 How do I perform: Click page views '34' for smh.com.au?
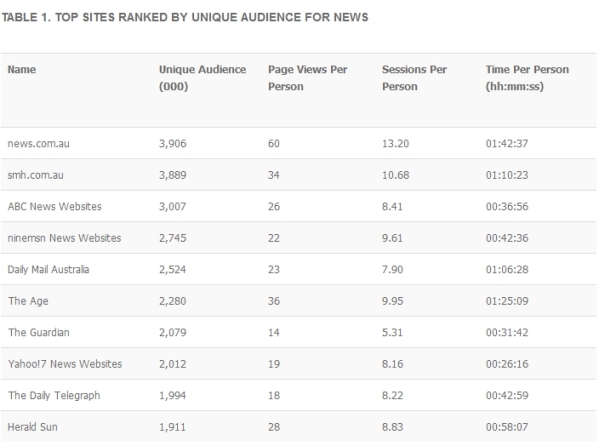click(274, 175)
